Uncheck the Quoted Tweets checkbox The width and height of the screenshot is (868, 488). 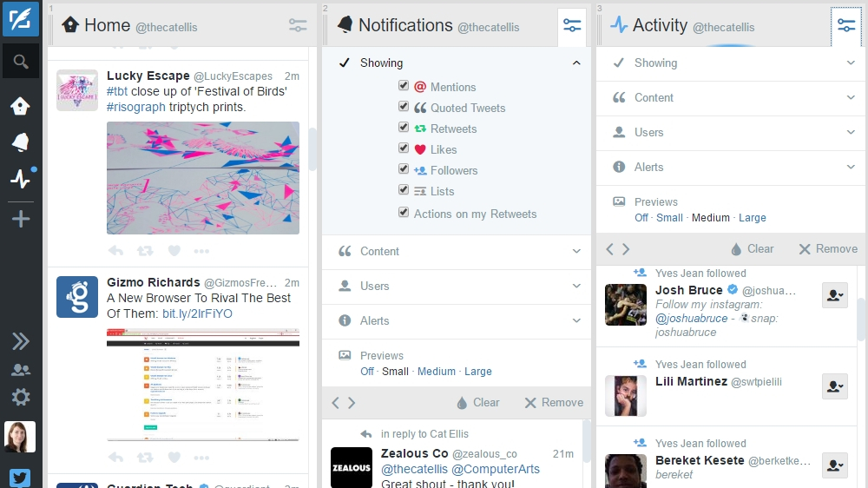[404, 106]
